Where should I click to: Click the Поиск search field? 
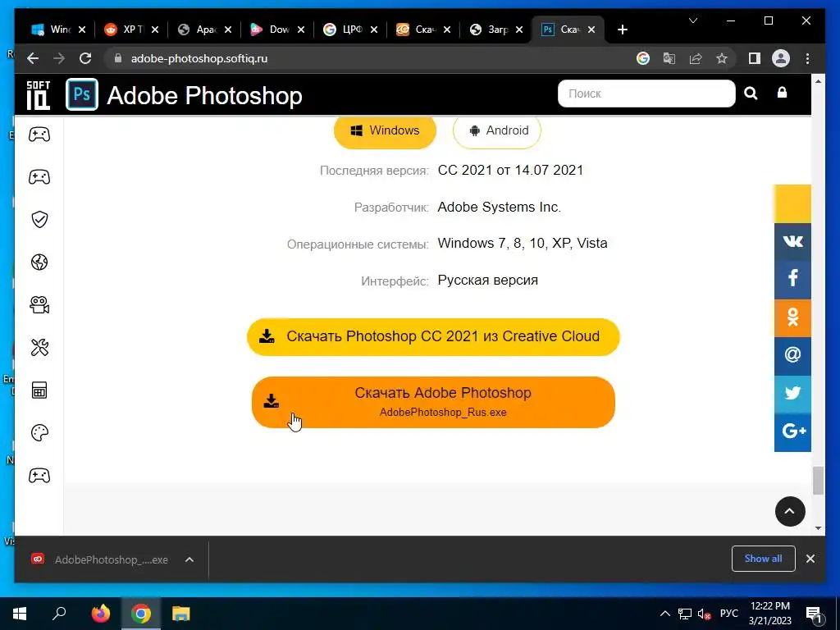click(x=646, y=94)
